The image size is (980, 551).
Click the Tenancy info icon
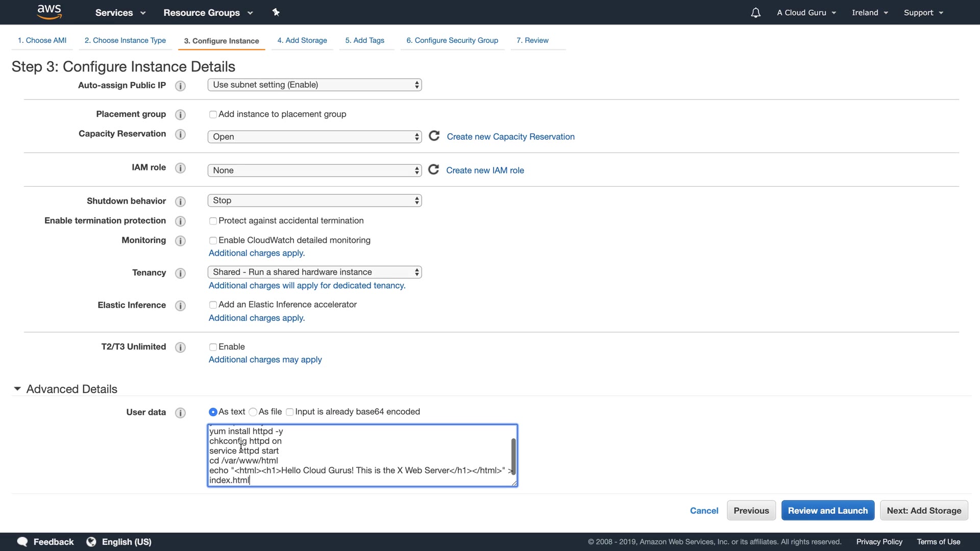click(180, 273)
